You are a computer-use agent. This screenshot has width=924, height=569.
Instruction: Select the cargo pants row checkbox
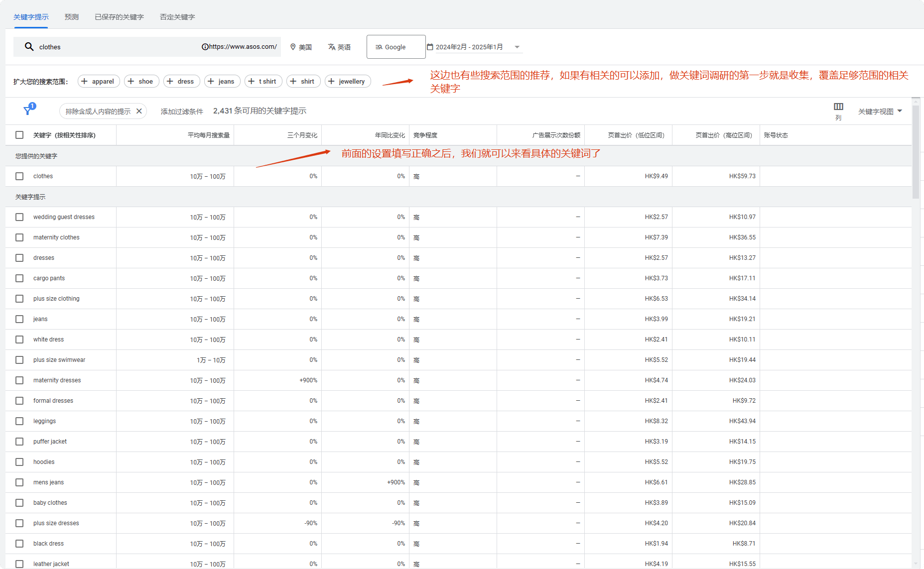tap(19, 278)
